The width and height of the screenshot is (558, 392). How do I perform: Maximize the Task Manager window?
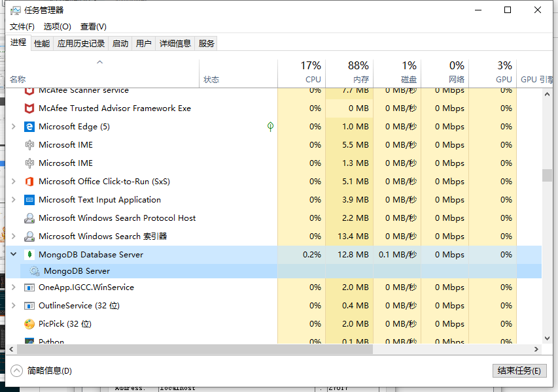point(508,10)
